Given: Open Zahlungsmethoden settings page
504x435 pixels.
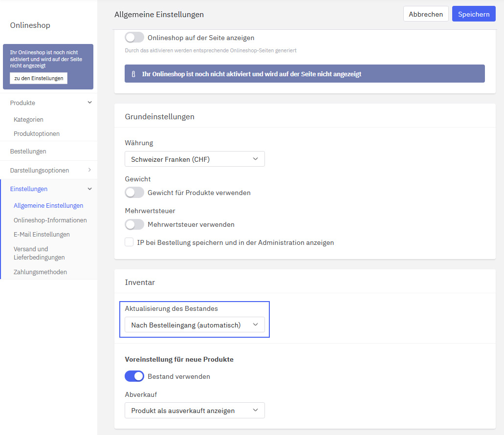Looking at the screenshot, I should point(40,272).
